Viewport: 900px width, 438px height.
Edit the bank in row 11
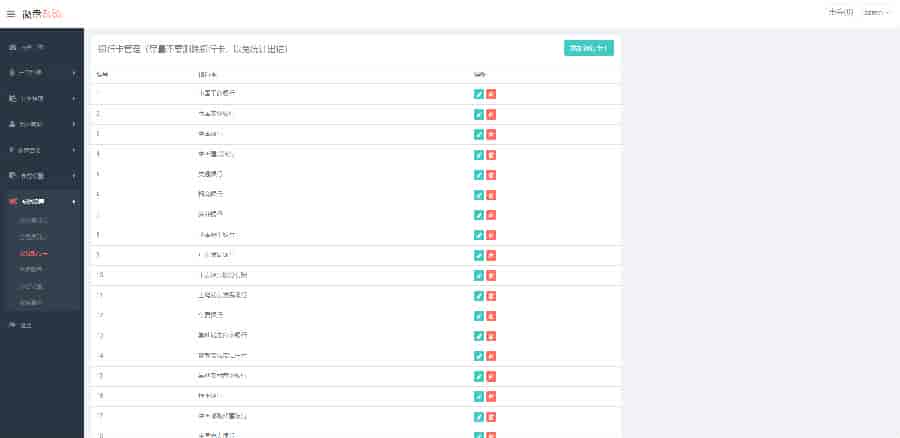pyautogui.click(x=479, y=296)
